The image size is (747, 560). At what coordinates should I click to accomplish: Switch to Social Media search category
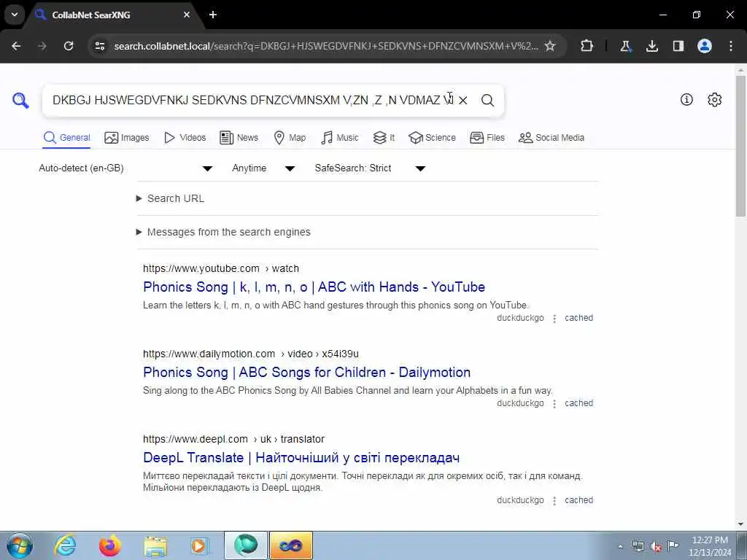551,138
